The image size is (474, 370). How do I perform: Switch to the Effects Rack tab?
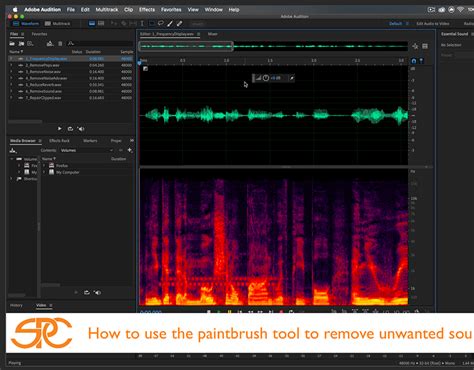[59, 141]
